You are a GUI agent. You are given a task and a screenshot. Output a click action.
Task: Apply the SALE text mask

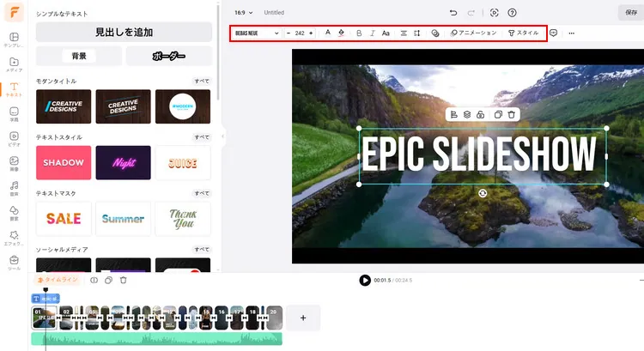(x=64, y=218)
